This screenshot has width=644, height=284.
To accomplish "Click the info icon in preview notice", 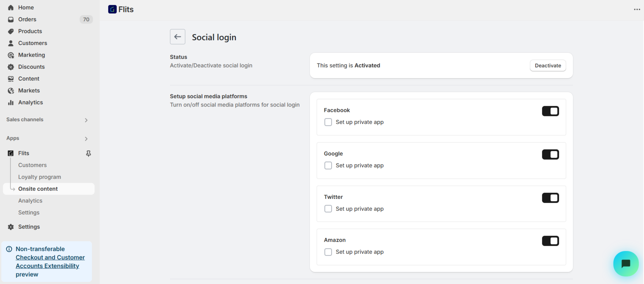I will (x=9, y=249).
